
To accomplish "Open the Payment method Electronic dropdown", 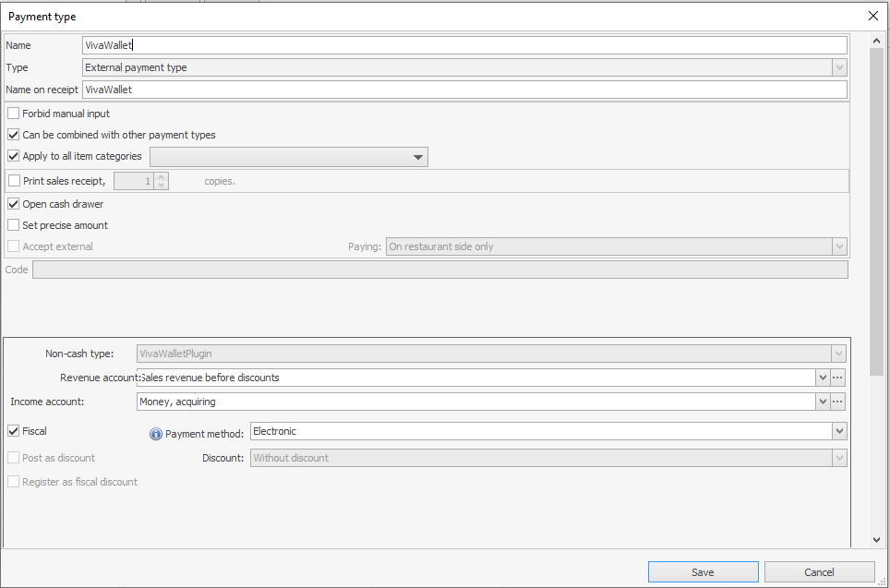I will click(x=838, y=431).
